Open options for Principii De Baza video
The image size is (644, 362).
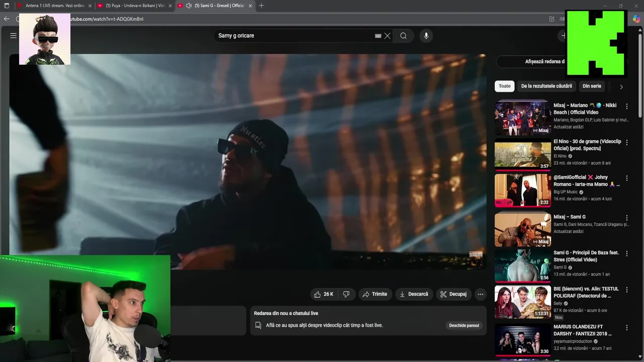(x=627, y=253)
